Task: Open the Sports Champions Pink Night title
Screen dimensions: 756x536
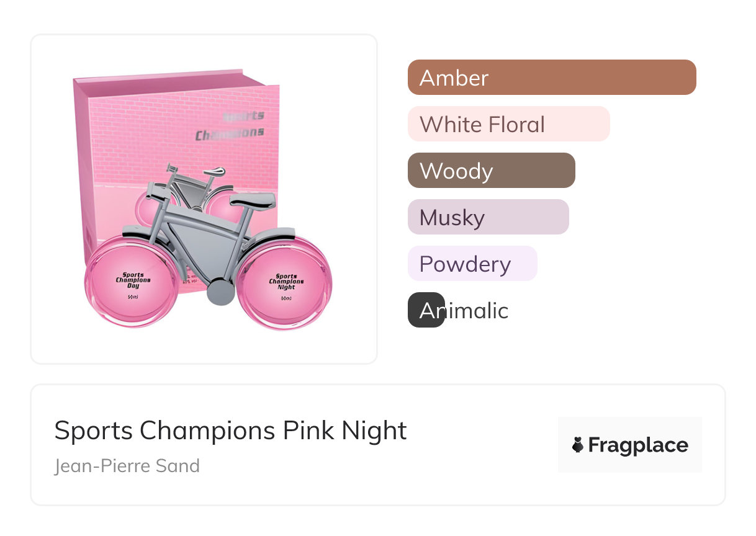Action: 230,431
